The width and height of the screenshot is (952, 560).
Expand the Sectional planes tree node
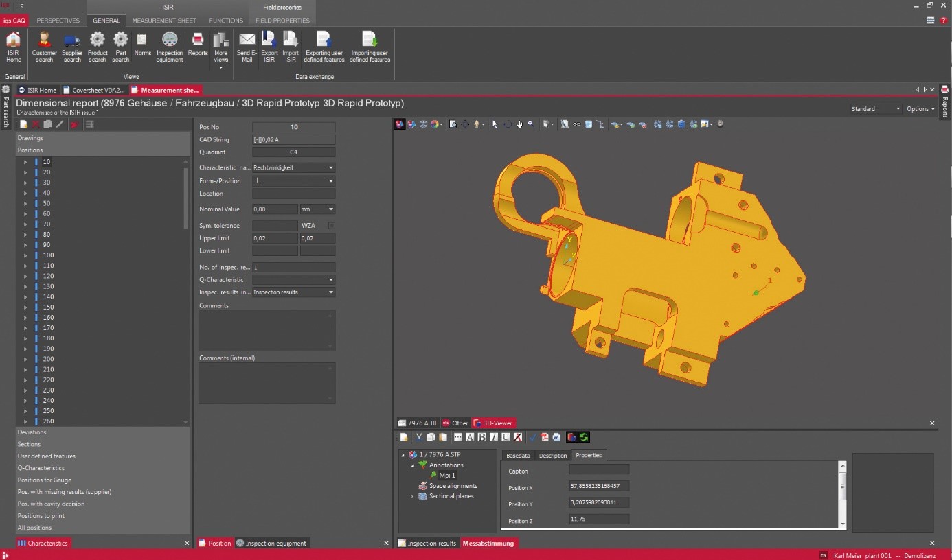[x=412, y=496]
